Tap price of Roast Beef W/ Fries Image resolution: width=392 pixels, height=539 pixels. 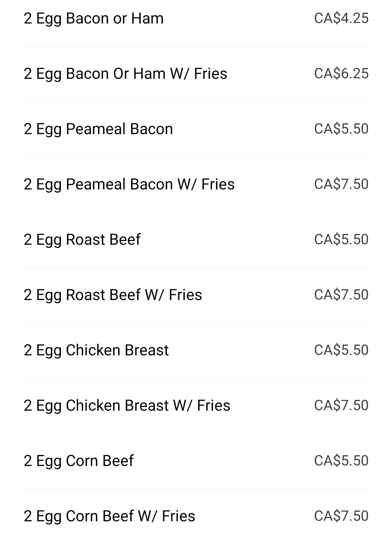[341, 295]
